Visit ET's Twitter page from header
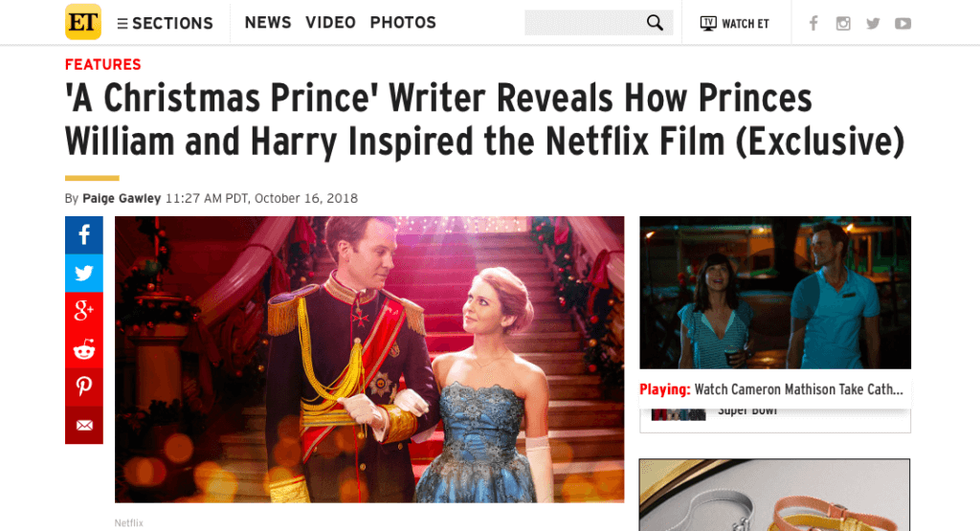980x531 pixels. [x=873, y=23]
